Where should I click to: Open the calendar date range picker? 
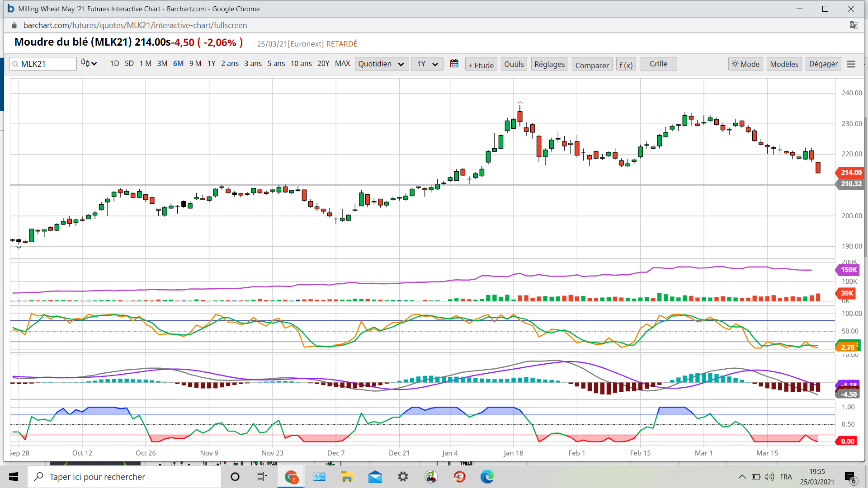(x=454, y=64)
